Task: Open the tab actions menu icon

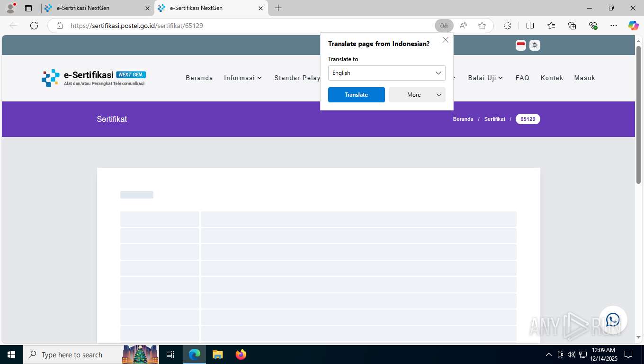Action: [28, 8]
